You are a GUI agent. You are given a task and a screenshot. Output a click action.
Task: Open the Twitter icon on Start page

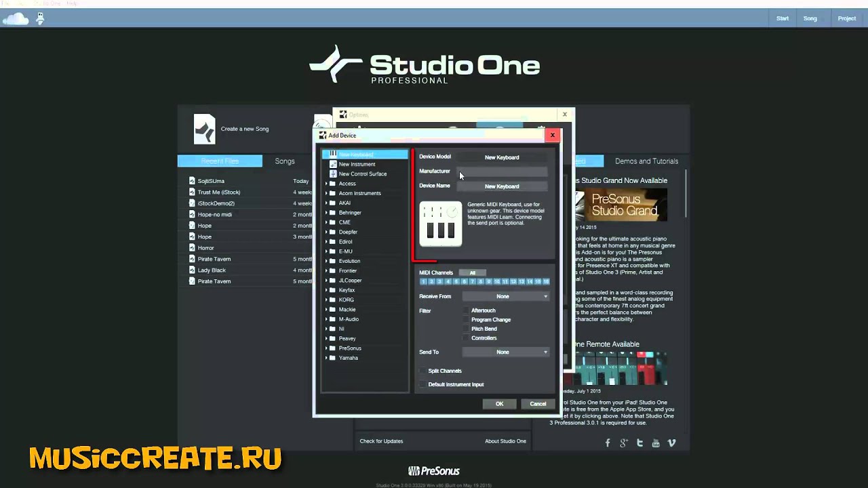pos(639,443)
